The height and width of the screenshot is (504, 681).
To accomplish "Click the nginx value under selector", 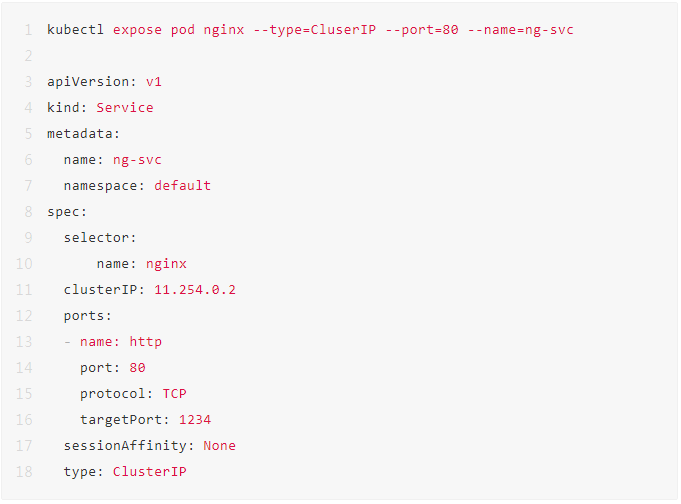I will (x=166, y=264).
